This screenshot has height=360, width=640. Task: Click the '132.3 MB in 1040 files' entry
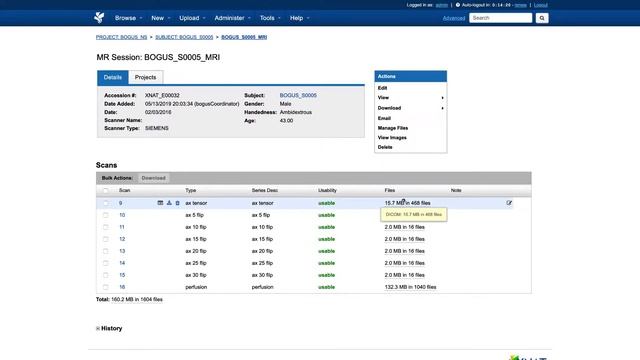tap(410, 287)
